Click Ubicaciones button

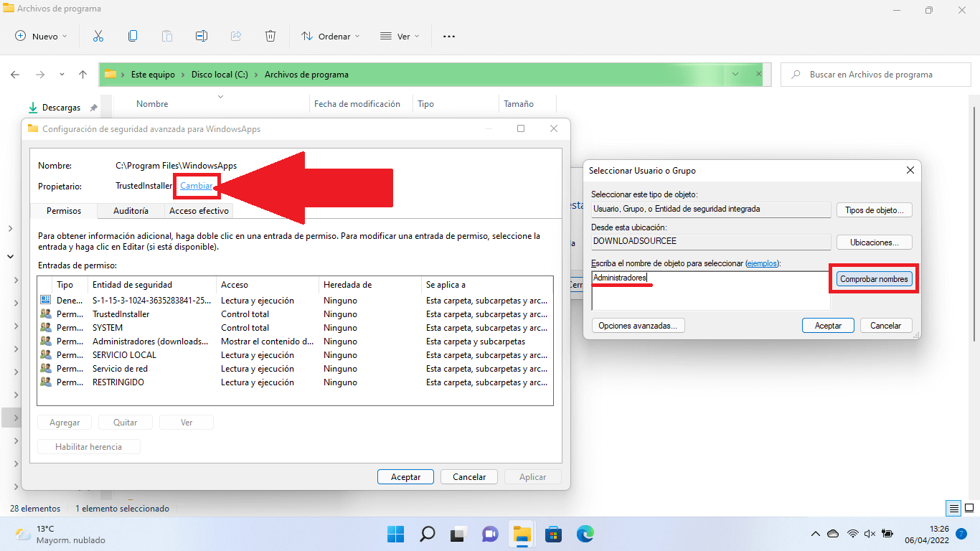[874, 242]
